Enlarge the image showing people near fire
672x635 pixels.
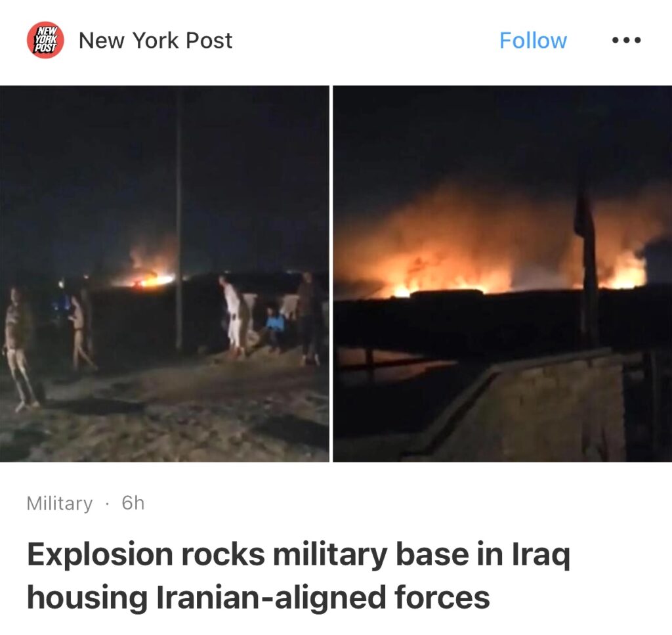[x=165, y=274]
